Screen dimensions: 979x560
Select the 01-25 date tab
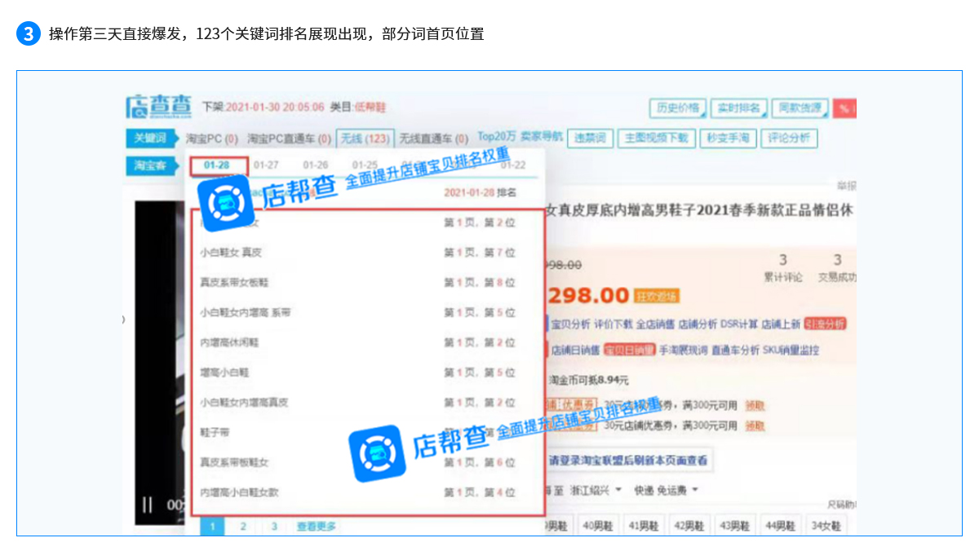pyautogui.click(x=365, y=165)
